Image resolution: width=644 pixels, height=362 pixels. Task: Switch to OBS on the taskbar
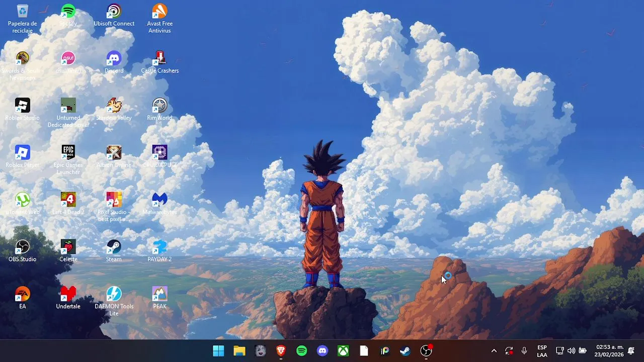(426, 351)
